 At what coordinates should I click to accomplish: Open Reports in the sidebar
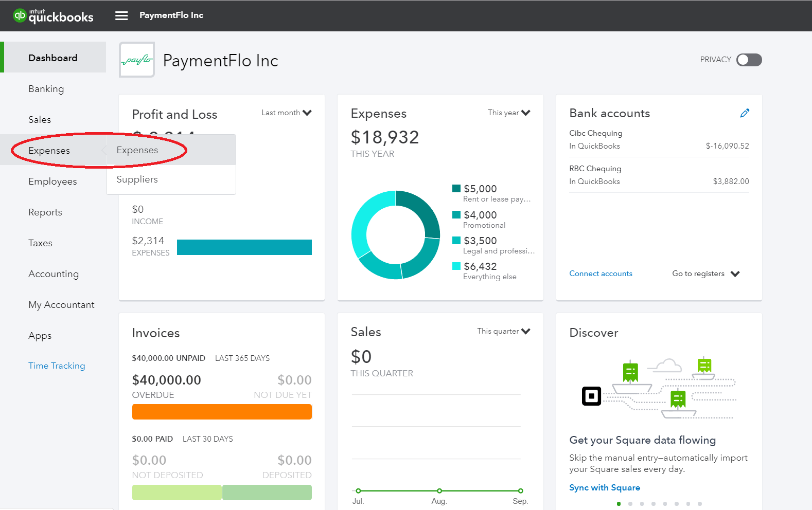(x=45, y=212)
